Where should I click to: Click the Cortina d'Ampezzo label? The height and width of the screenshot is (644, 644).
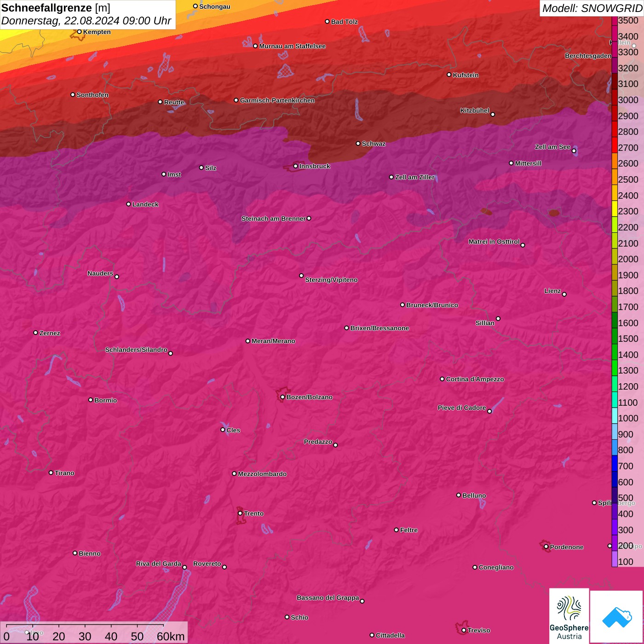coord(475,379)
